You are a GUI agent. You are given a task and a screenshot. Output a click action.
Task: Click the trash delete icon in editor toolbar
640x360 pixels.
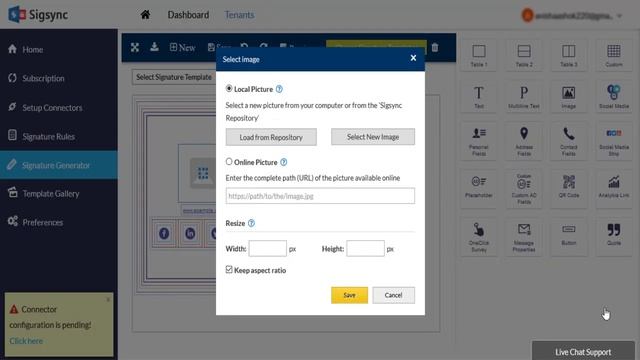click(435, 47)
